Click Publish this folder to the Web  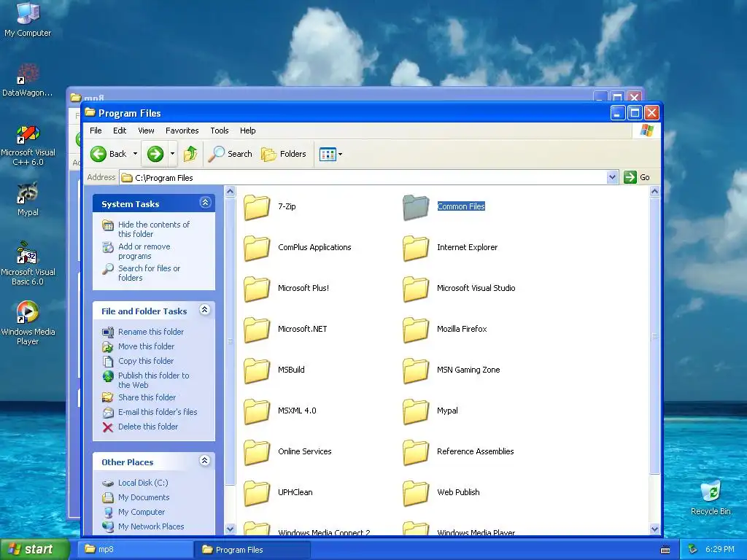point(154,380)
